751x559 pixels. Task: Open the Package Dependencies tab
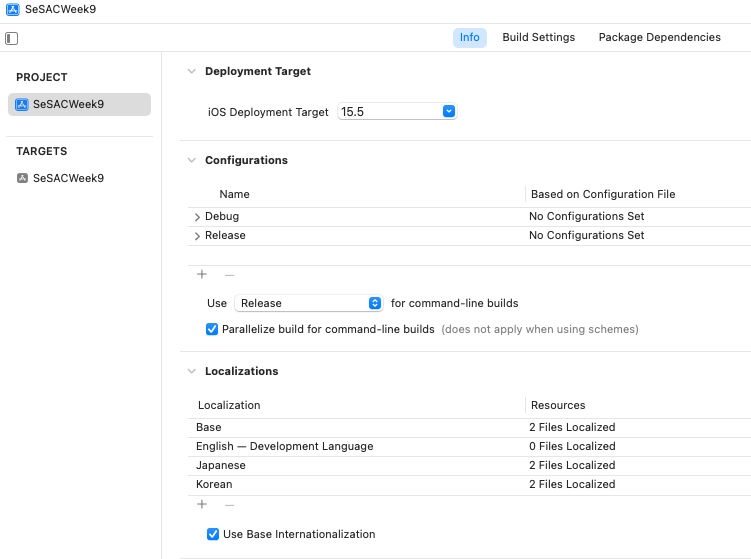(x=660, y=37)
